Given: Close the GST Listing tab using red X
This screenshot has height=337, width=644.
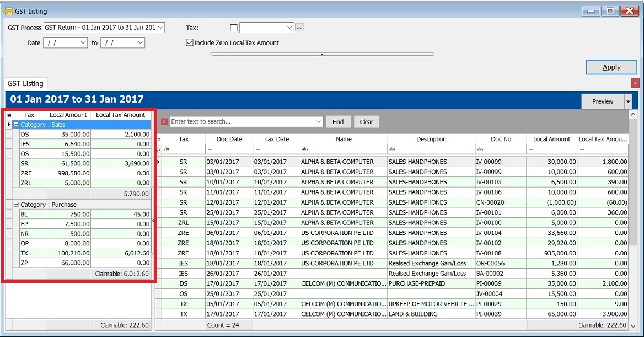Looking at the screenshot, I should (x=635, y=83).
